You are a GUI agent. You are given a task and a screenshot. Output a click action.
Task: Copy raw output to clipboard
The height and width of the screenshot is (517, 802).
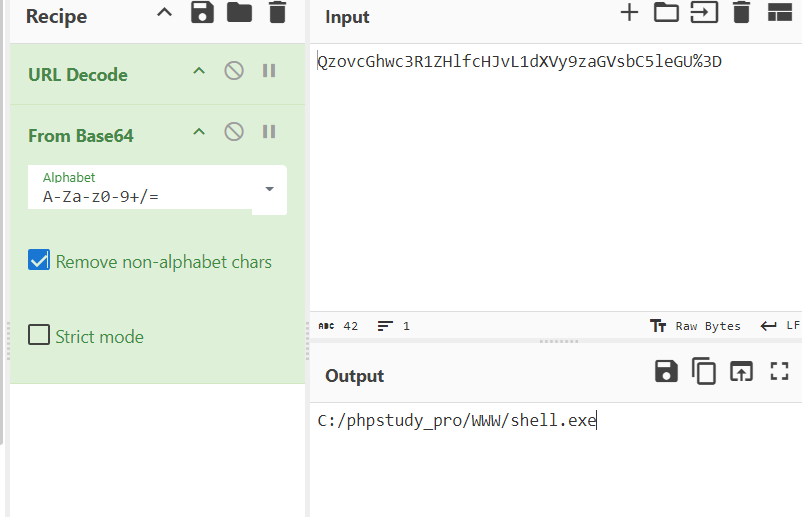point(704,372)
